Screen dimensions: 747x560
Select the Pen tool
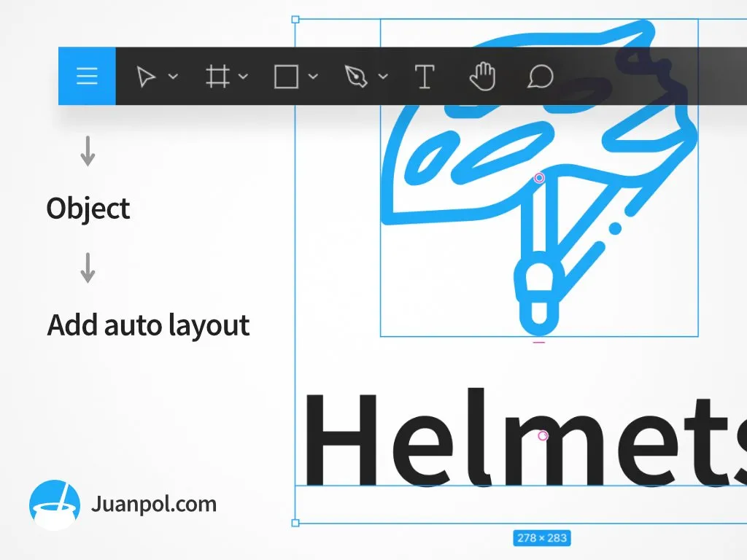[356, 76]
